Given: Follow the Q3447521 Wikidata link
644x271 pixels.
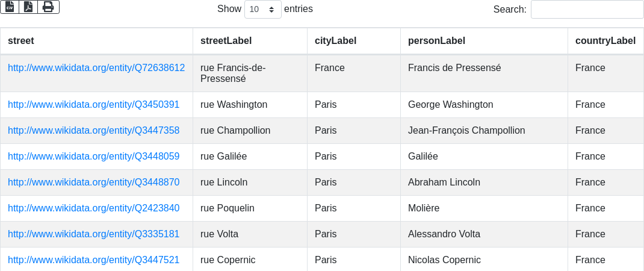Looking at the screenshot, I should coord(93,260).
